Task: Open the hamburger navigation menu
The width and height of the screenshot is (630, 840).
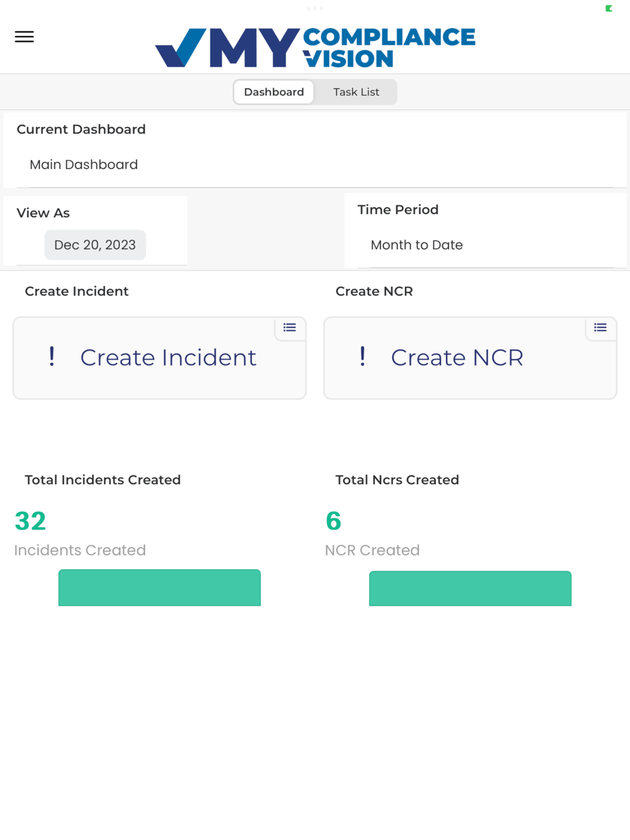Action: (24, 37)
